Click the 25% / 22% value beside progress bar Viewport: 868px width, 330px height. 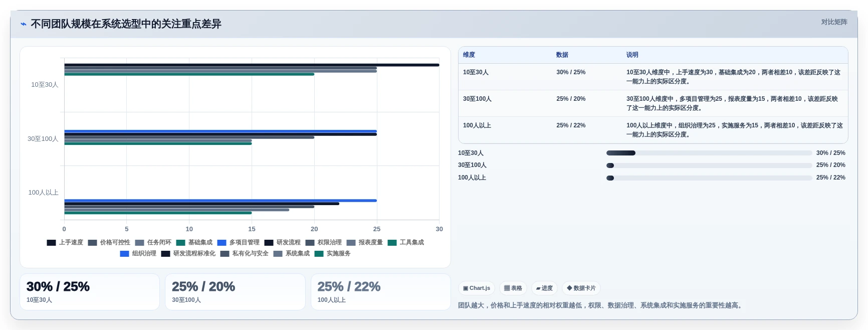(831, 178)
